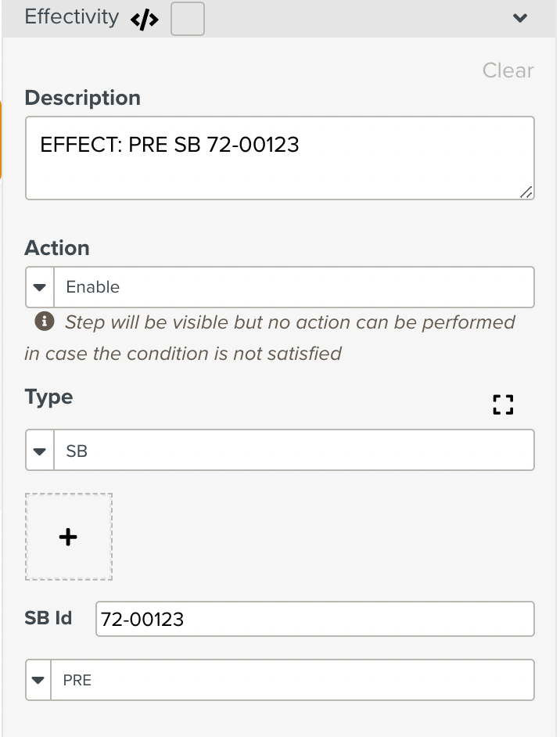
Task: Click the Description label
Action: coord(83,98)
